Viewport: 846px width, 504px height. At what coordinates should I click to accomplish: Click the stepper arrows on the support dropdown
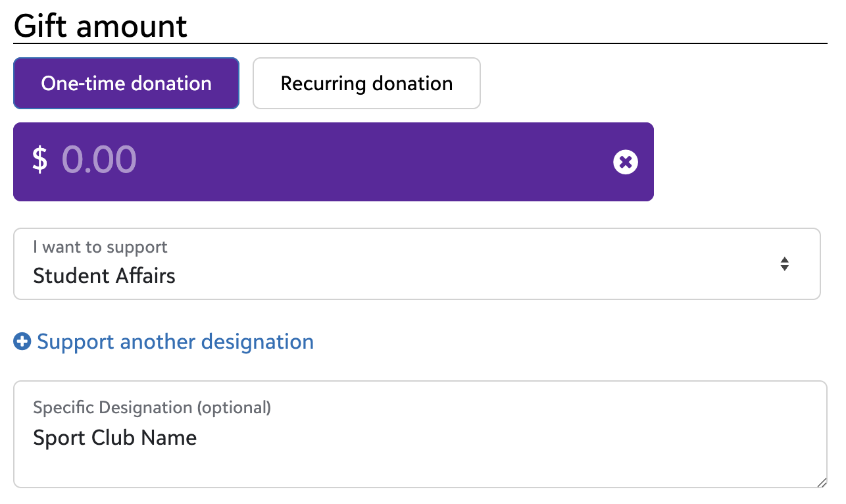click(785, 264)
